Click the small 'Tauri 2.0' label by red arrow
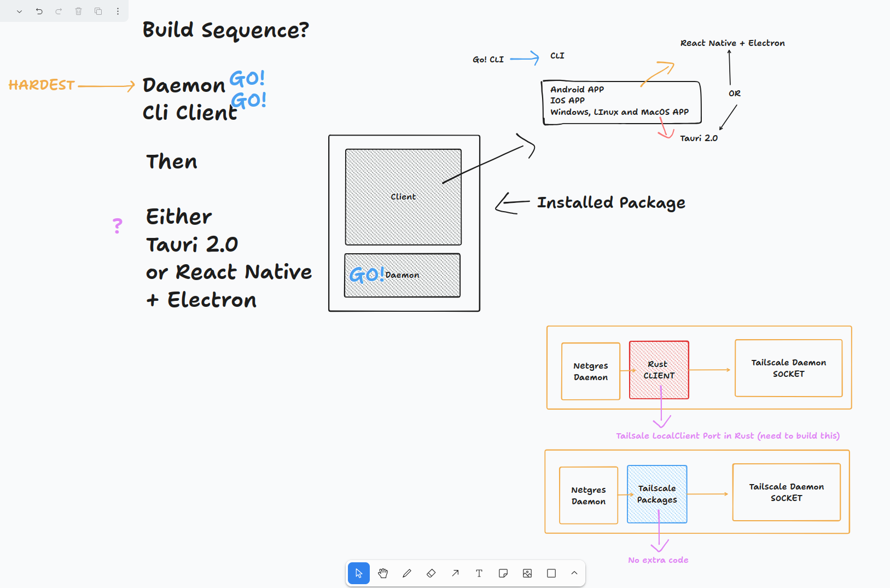This screenshot has height=588, width=890. 699,138
